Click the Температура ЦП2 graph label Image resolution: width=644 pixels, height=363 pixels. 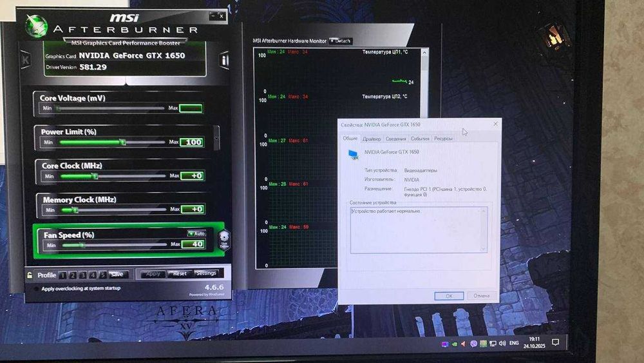[384, 97]
